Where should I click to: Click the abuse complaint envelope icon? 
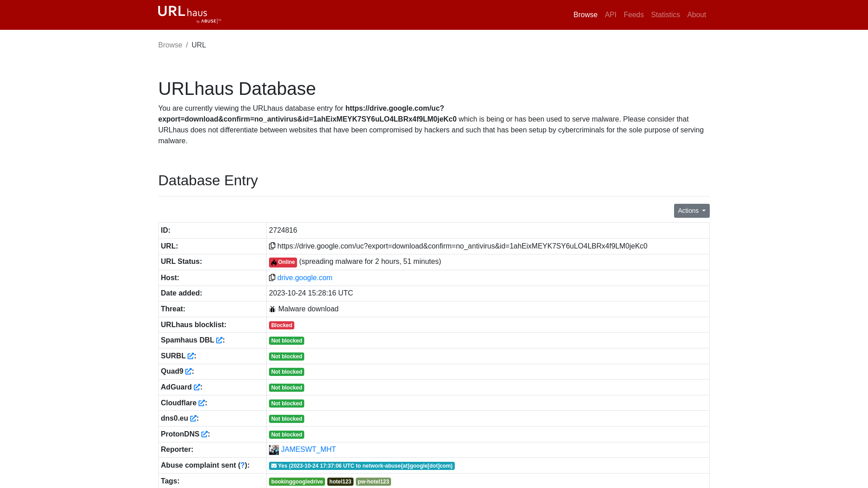point(274,465)
